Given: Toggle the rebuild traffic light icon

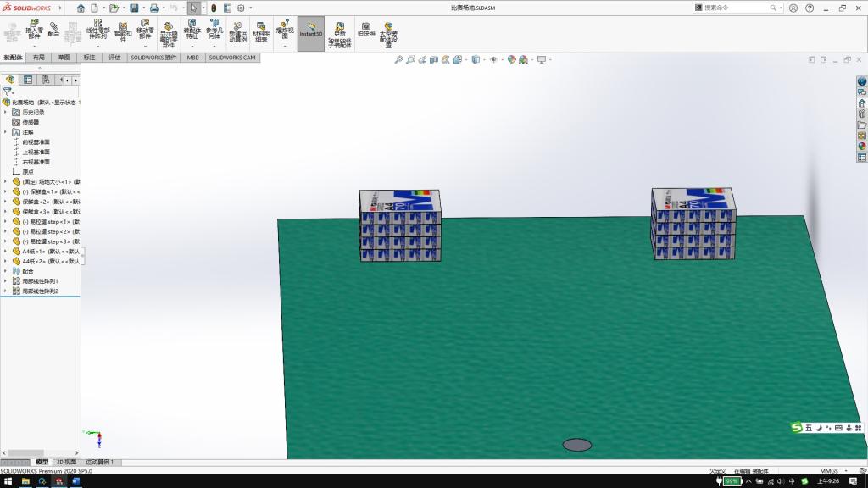Looking at the screenshot, I should pyautogui.click(x=213, y=8).
